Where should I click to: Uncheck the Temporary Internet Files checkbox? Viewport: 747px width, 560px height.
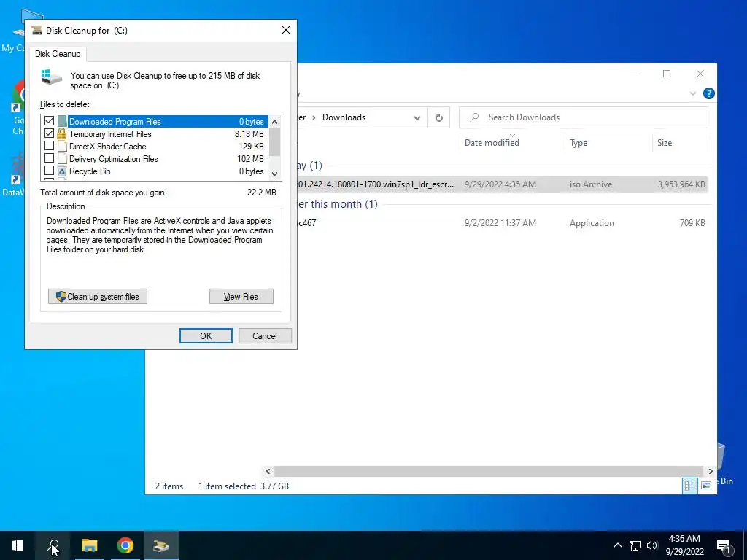[49, 133]
